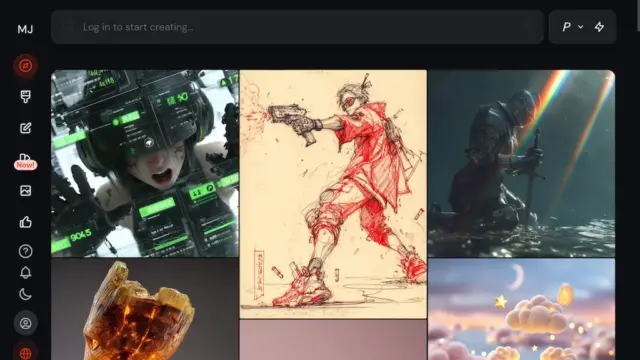Click the globe icon at sidebar bottom
The height and width of the screenshot is (360, 640).
(25, 353)
